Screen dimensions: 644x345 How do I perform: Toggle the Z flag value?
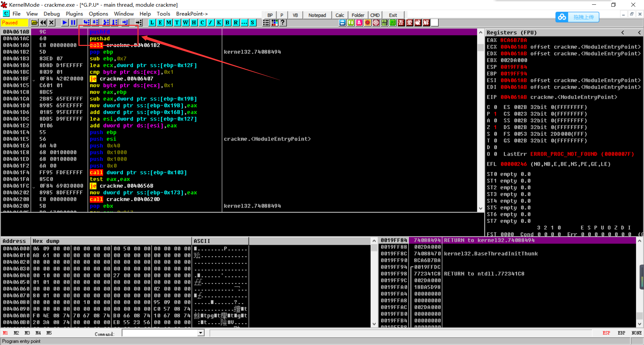tap(495, 127)
